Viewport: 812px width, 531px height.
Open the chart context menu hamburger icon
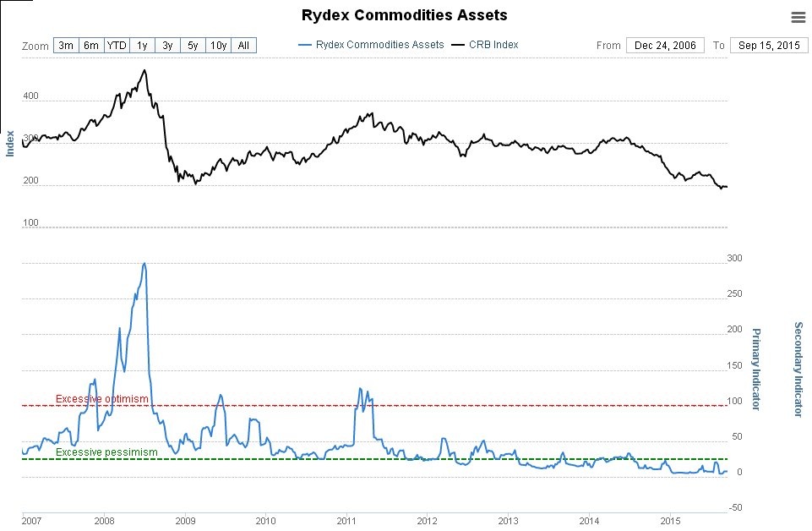click(x=798, y=18)
